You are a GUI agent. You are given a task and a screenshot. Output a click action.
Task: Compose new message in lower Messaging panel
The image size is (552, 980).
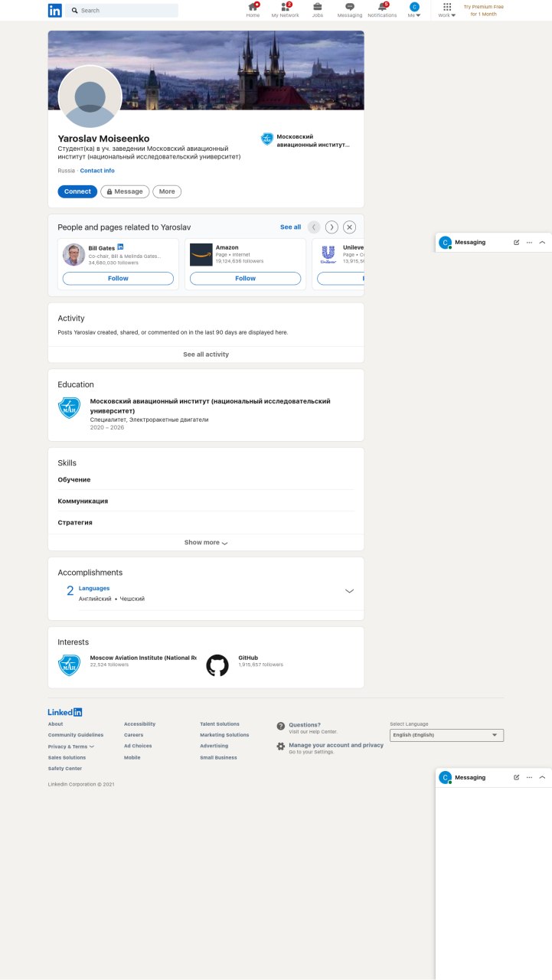tap(516, 777)
